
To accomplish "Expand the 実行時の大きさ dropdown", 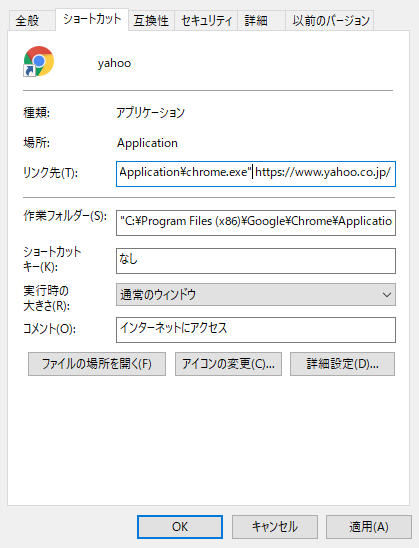I will coord(256,295).
